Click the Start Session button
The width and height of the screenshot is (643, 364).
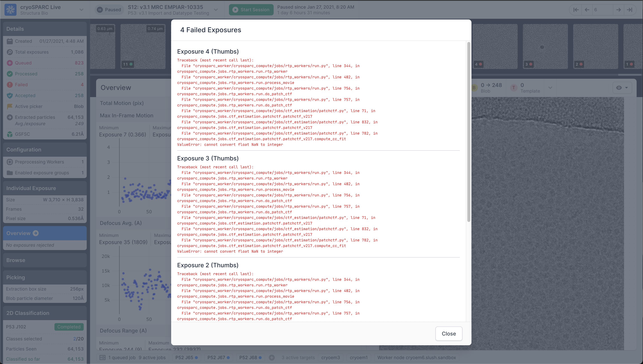[251, 10]
